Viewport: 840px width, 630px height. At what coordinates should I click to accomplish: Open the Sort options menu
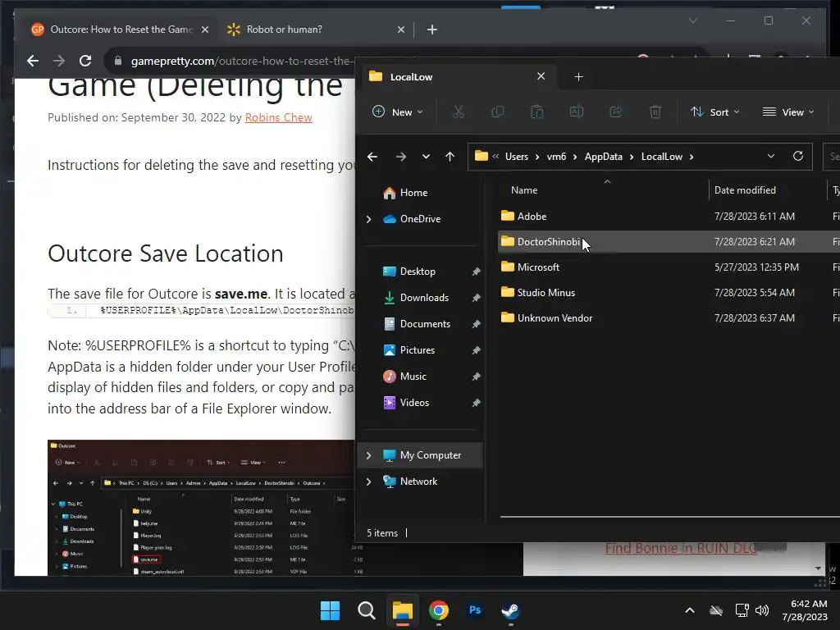[x=714, y=112]
